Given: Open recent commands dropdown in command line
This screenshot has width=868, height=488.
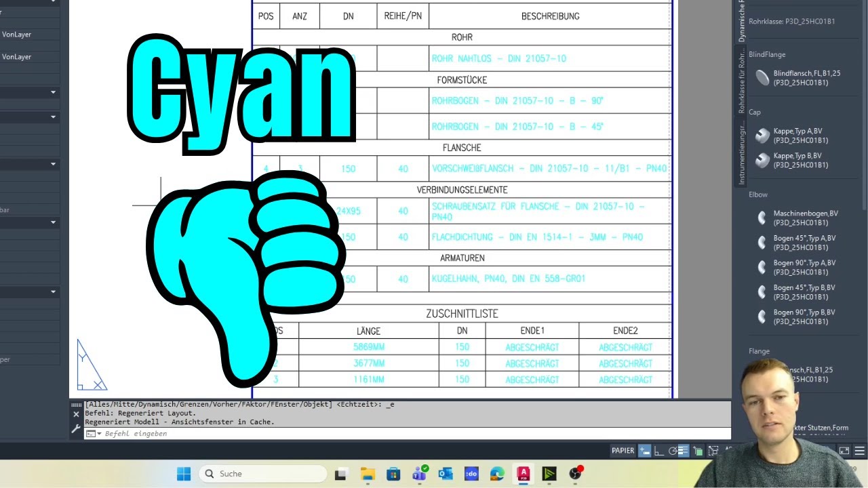Looking at the screenshot, I should pos(94,434).
